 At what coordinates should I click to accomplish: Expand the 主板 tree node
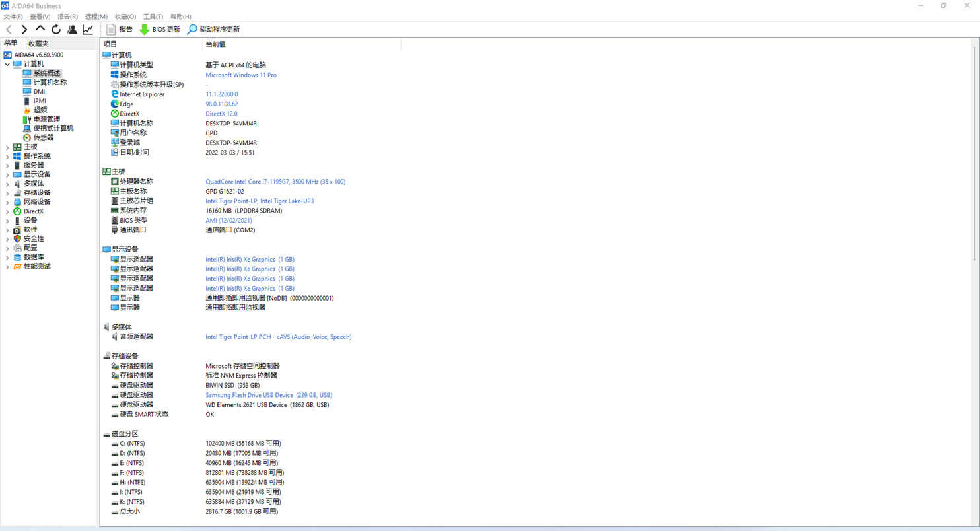click(7, 147)
